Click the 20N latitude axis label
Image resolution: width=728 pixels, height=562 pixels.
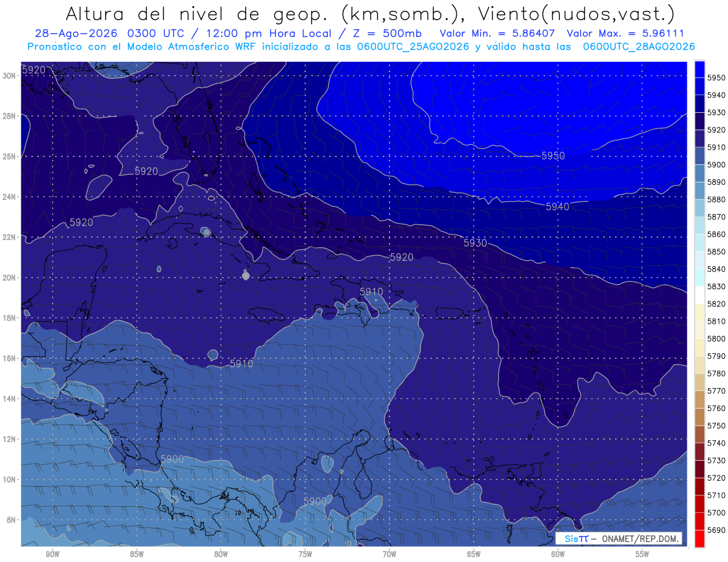click(x=9, y=278)
